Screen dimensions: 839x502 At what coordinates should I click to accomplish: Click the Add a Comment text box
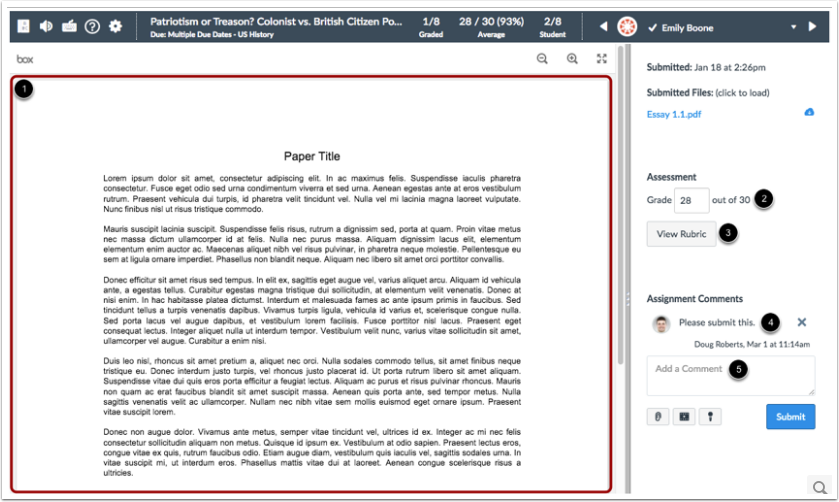(730, 376)
